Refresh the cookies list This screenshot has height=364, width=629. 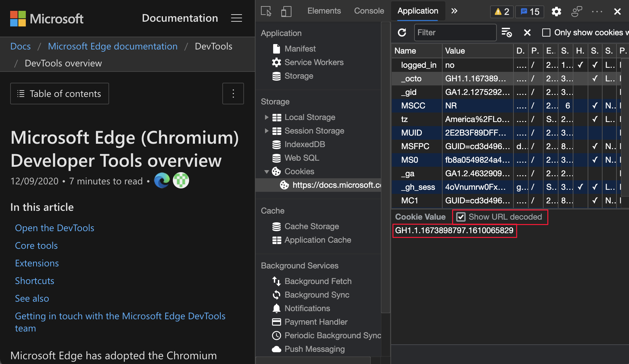[402, 33]
